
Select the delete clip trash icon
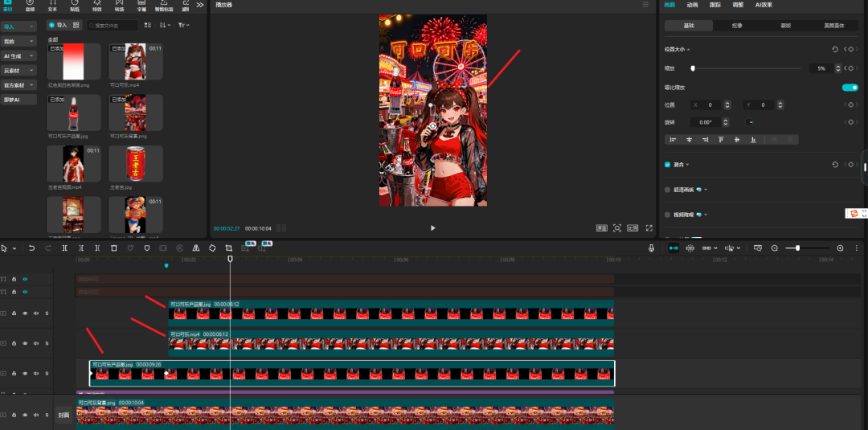click(113, 248)
